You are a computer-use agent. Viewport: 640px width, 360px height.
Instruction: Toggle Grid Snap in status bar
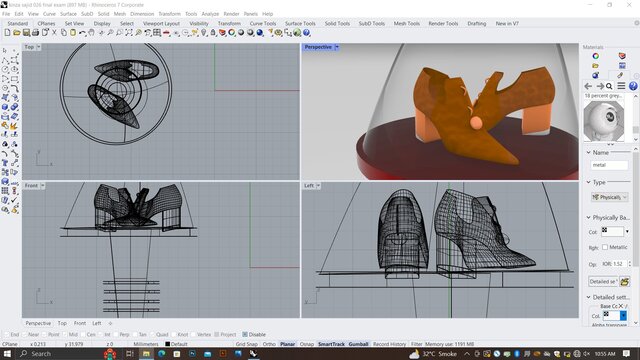tap(246, 344)
